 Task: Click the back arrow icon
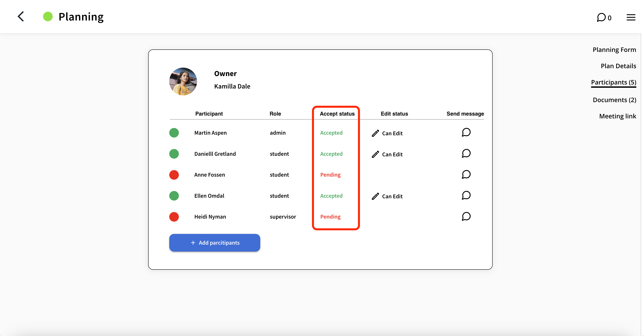(21, 17)
